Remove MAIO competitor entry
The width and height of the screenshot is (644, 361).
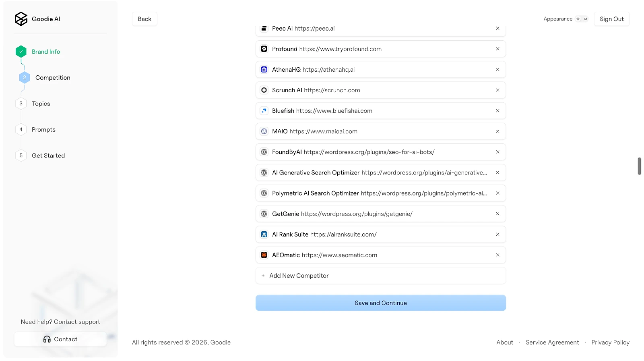tap(497, 131)
